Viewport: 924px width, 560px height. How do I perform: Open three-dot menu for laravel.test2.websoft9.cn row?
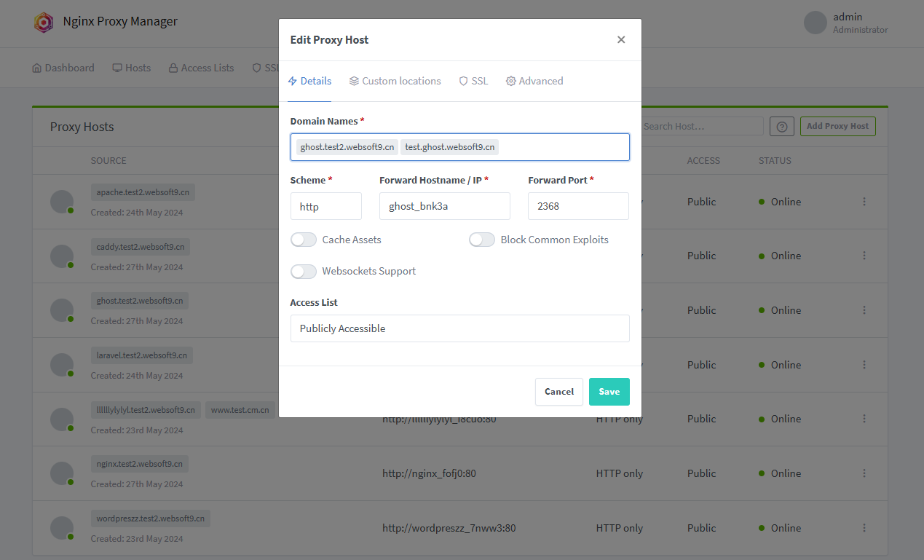tap(864, 365)
